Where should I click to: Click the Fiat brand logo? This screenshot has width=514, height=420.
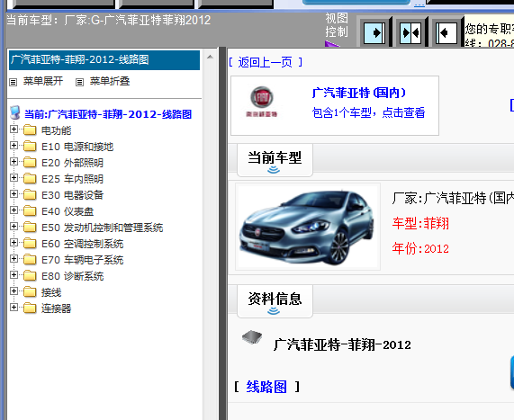[262, 102]
